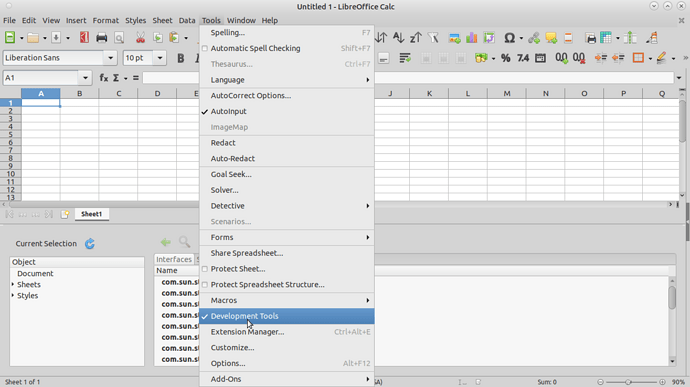Click the Cut scissors icon in toolbar

click(140, 38)
